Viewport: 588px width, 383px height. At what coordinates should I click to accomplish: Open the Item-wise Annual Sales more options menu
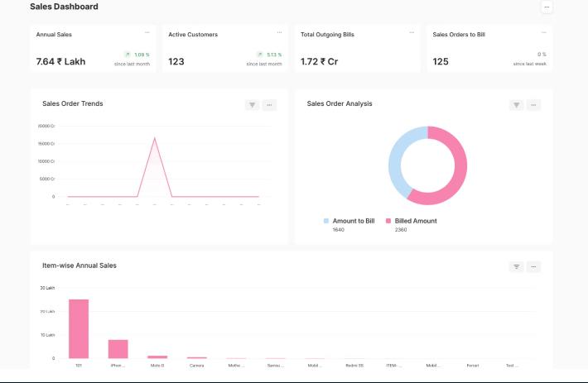click(x=533, y=267)
